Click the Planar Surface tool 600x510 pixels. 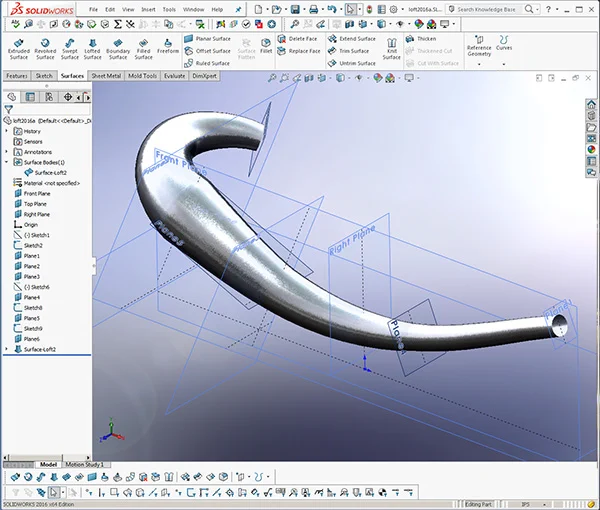tap(207, 39)
